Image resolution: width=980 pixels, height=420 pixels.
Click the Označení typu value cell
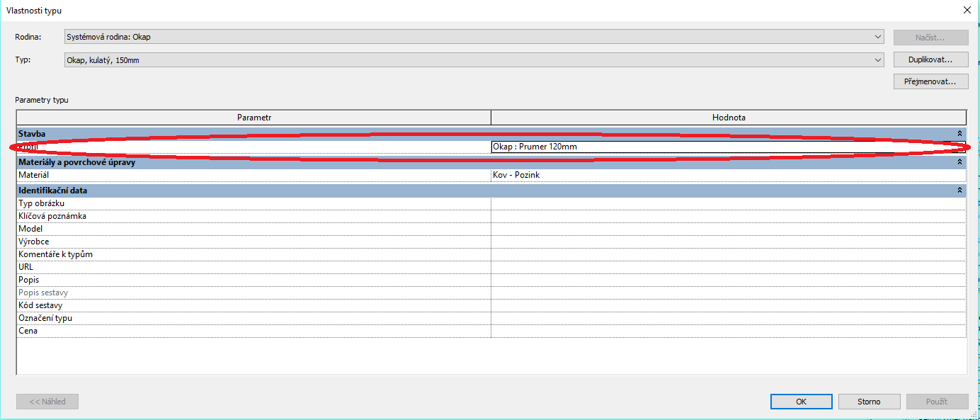click(728, 318)
